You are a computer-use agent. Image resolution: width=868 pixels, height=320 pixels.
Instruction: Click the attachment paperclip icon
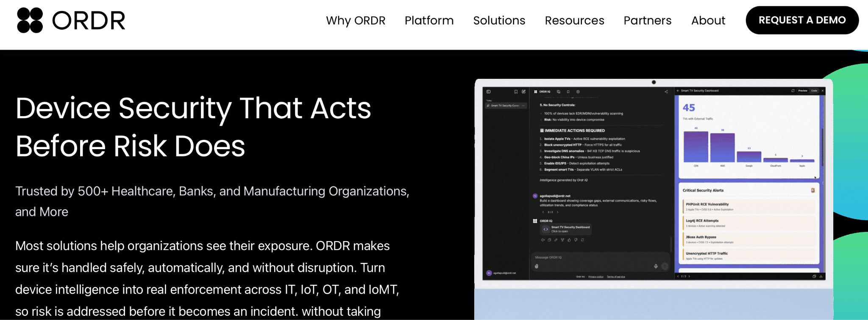pyautogui.click(x=536, y=266)
